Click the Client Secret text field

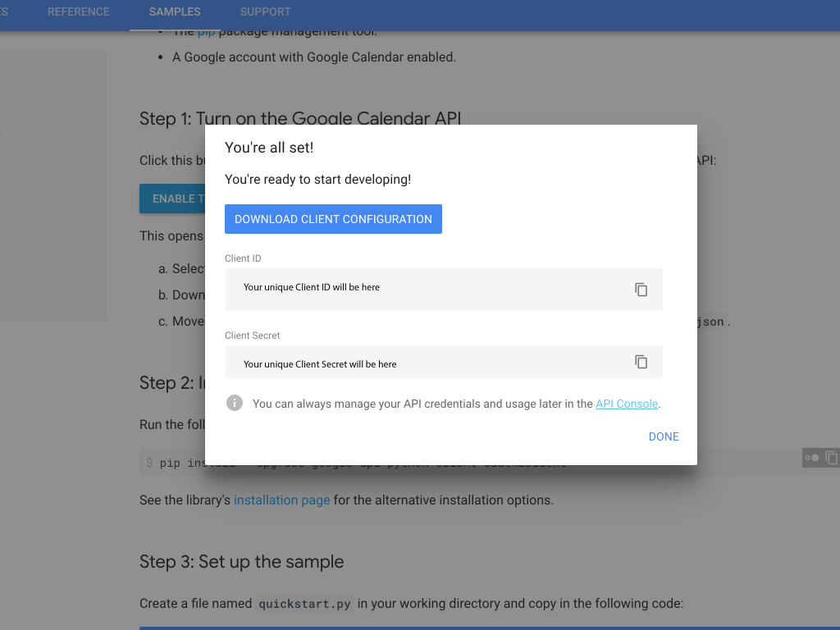pos(444,362)
